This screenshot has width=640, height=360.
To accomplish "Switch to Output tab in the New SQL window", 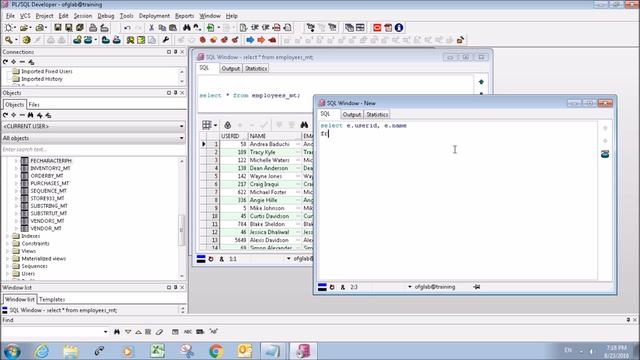I will tap(351, 115).
